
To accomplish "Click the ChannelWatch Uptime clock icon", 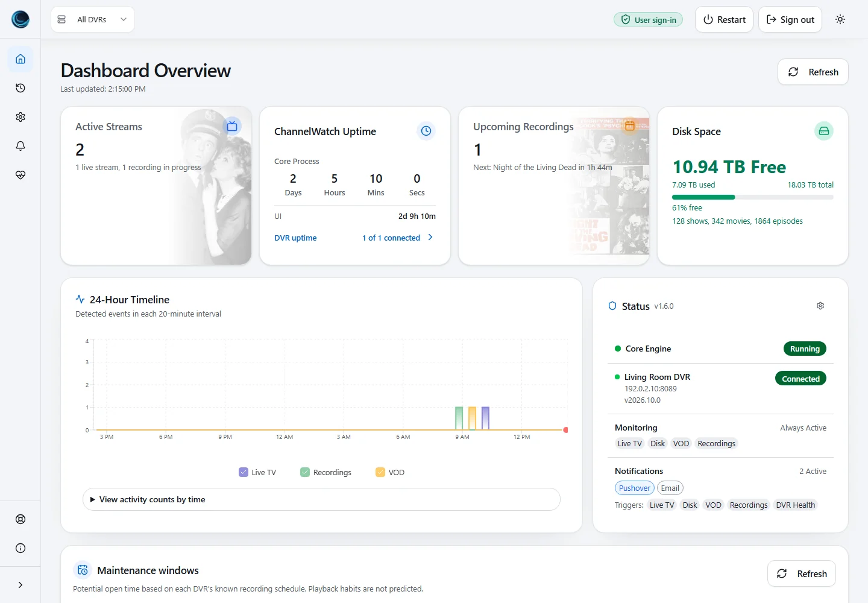I will pos(426,131).
